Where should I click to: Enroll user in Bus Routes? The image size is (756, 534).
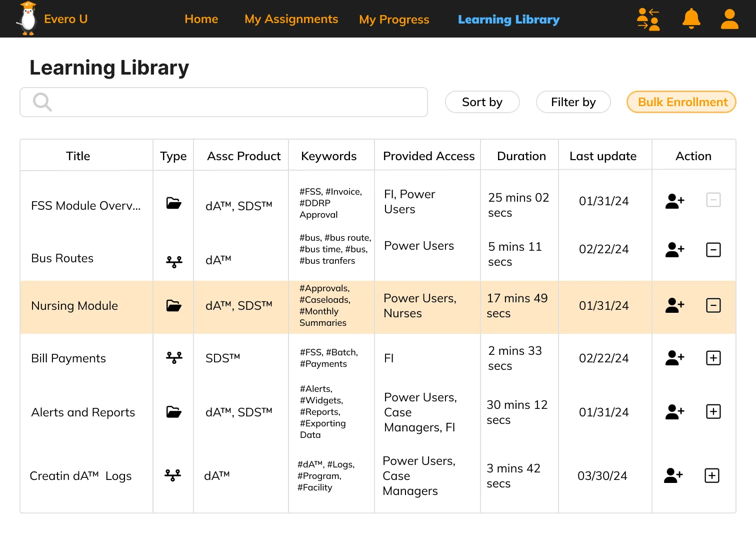pyautogui.click(x=675, y=249)
